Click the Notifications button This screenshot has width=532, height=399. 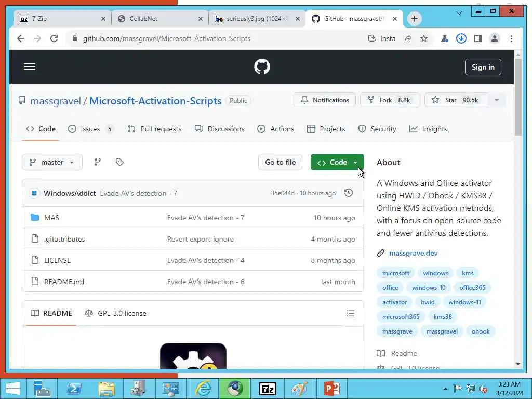coord(325,100)
